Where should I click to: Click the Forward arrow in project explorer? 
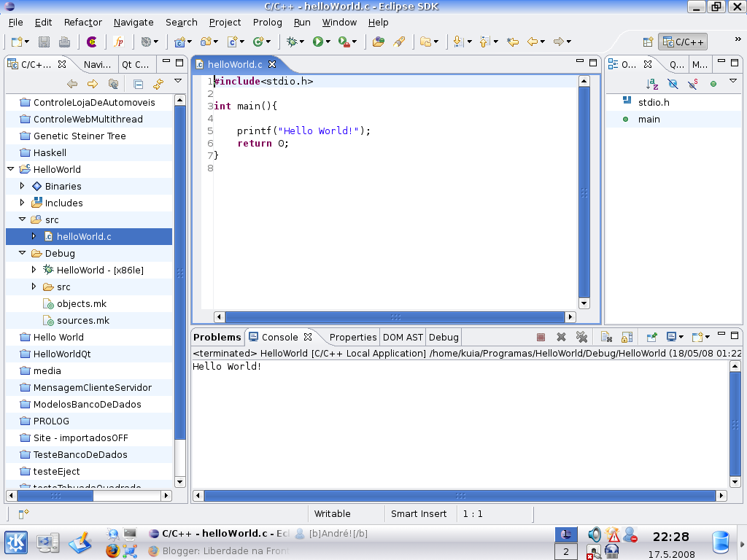pos(93,85)
